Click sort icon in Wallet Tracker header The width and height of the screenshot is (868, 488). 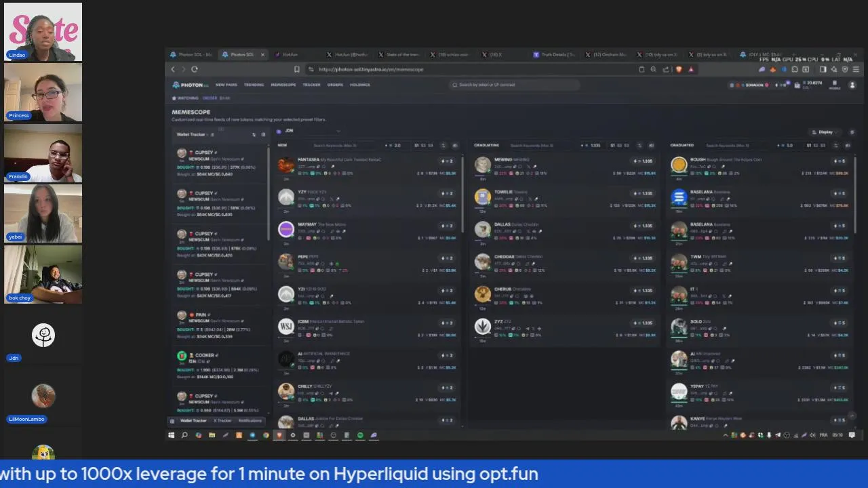click(254, 135)
